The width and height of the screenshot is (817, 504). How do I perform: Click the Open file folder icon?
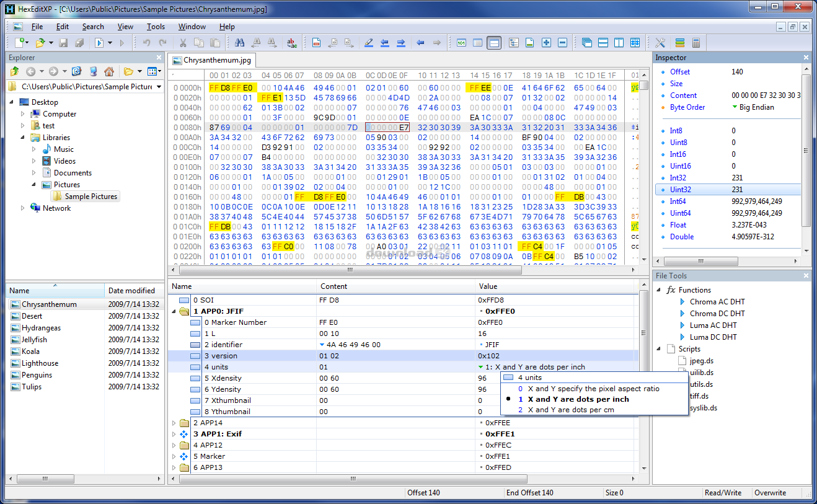click(x=40, y=43)
